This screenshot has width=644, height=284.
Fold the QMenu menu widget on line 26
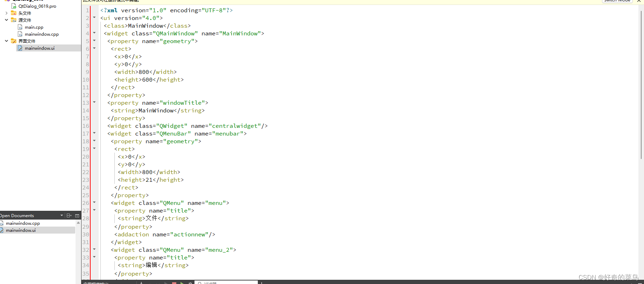pyautogui.click(x=94, y=202)
